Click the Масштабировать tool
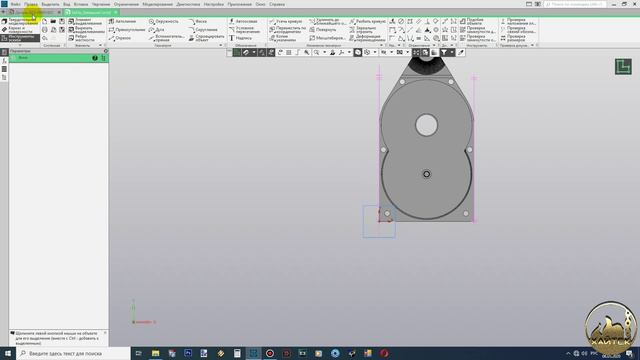This screenshot has width=640, height=360. coord(327,38)
